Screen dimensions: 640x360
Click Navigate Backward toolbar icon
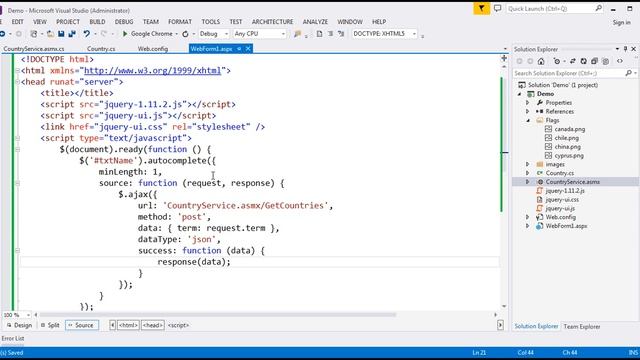pos(2,34)
